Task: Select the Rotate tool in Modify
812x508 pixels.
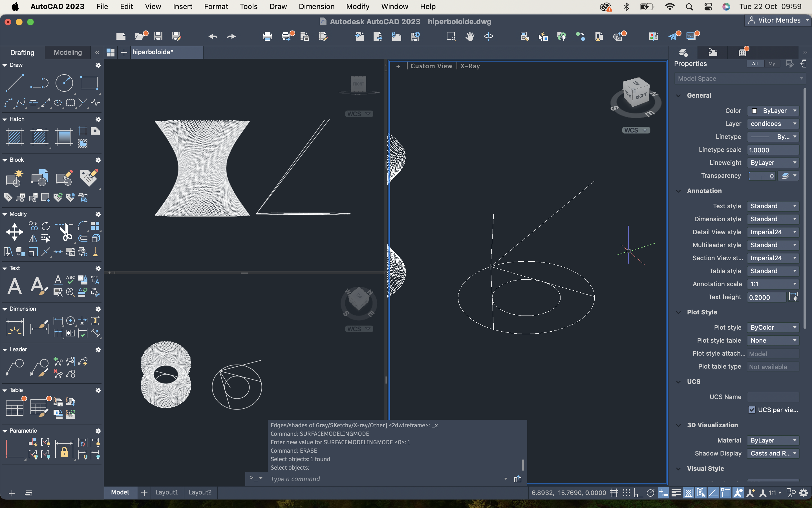Action: [46, 226]
